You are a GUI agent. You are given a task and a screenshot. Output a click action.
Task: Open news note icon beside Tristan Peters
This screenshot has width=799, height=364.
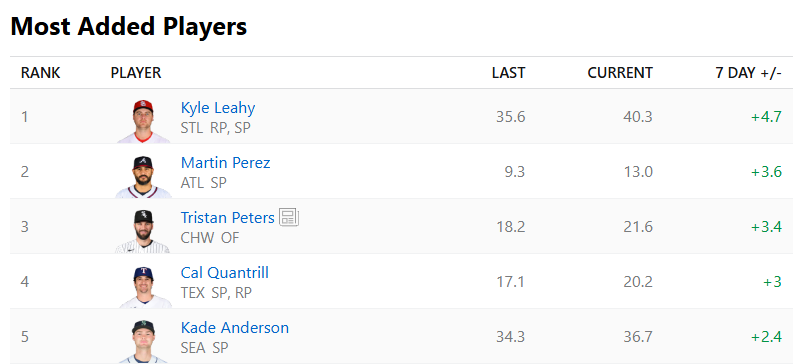(289, 218)
